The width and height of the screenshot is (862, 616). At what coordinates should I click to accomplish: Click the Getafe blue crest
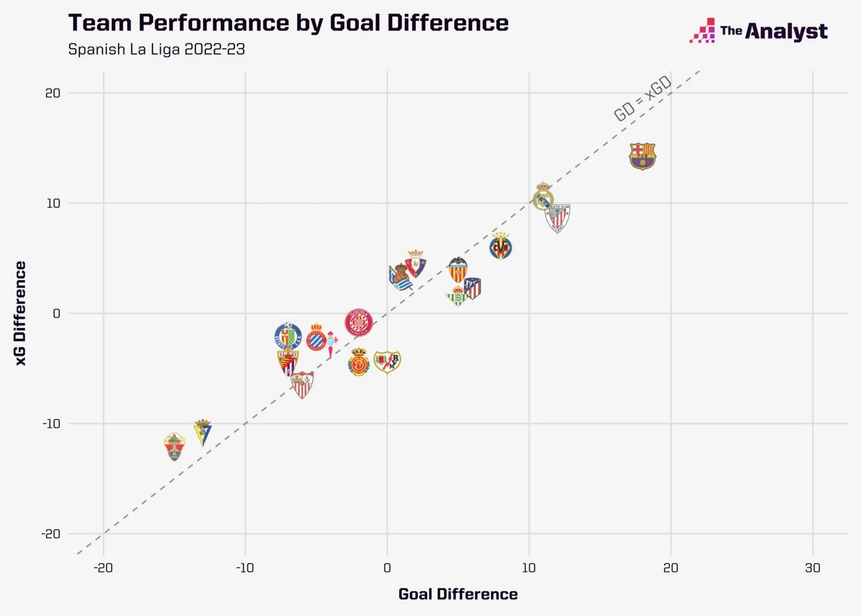tap(288, 335)
